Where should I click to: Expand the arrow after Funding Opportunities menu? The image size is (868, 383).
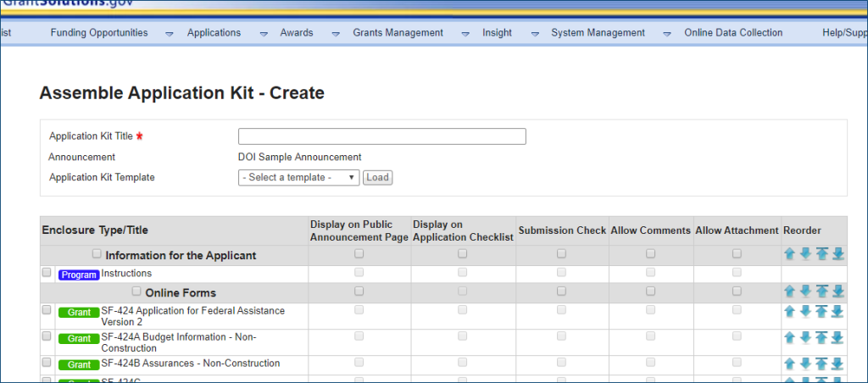tap(169, 34)
